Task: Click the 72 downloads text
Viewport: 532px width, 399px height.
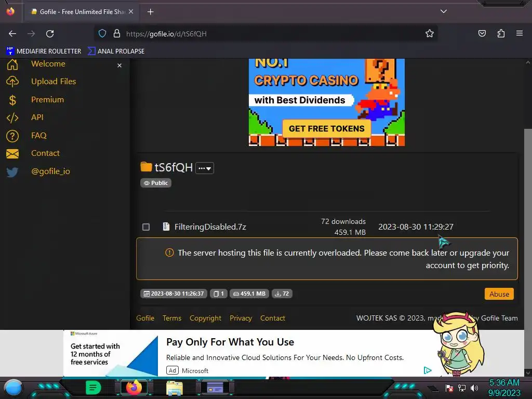Action: point(343,221)
